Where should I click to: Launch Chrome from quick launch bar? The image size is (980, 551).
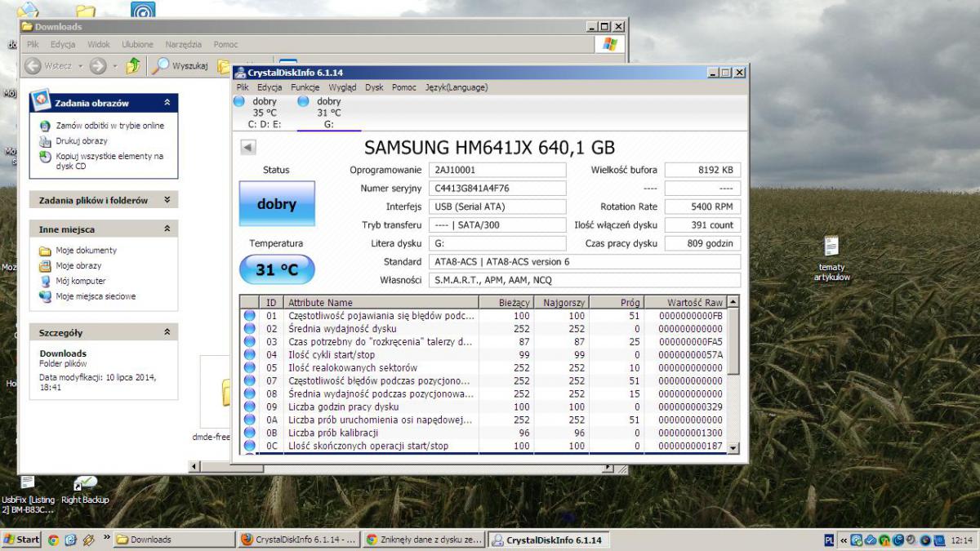[x=53, y=540]
